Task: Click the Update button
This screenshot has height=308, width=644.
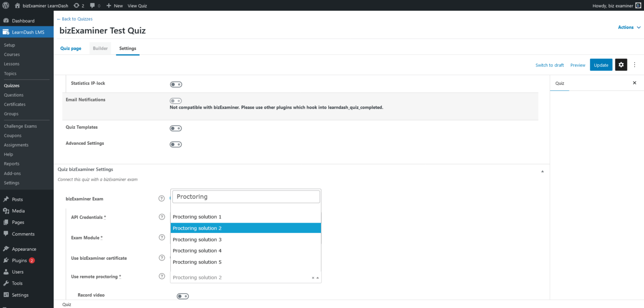Action: point(601,64)
